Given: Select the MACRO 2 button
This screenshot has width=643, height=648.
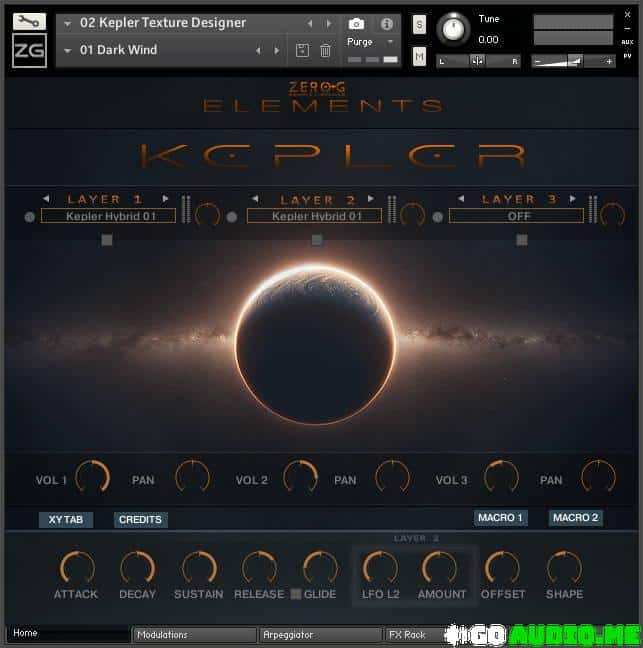Looking at the screenshot, I should [575, 518].
